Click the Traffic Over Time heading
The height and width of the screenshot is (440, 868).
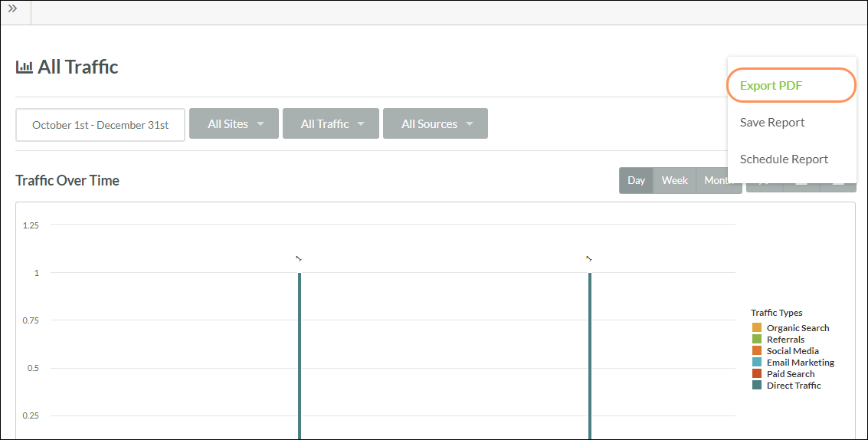click(67, 181)
